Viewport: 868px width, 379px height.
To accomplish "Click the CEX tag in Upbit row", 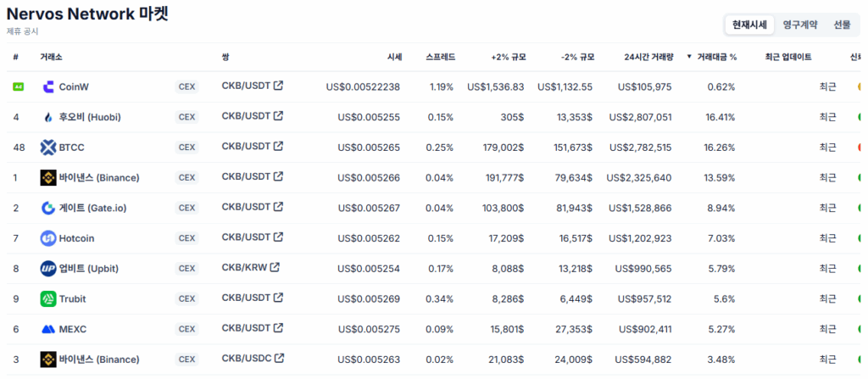I will [186, 269].
